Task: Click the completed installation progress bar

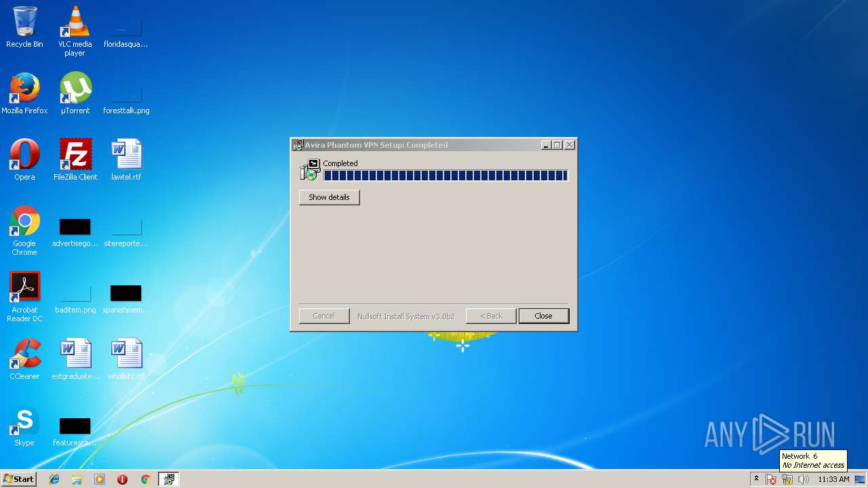Action: (x=446, y=176)
